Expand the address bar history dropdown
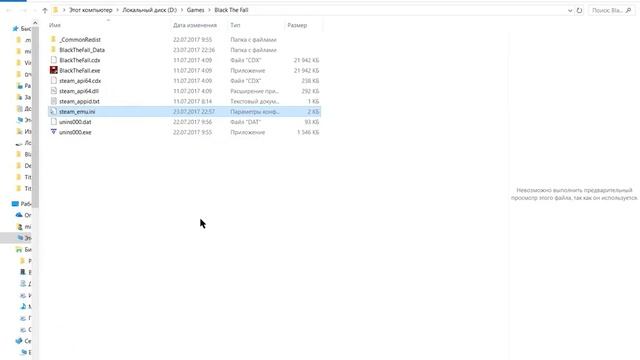 [570, 10]
